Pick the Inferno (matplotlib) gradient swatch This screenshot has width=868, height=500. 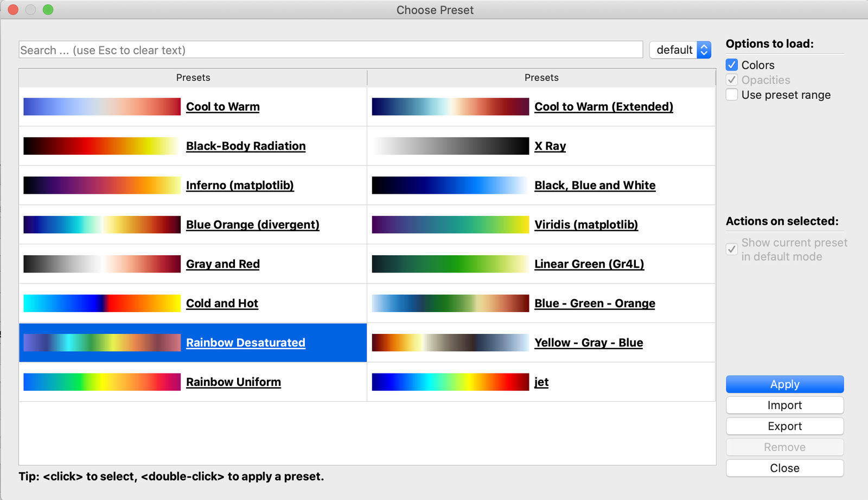(x=102, y=185)
